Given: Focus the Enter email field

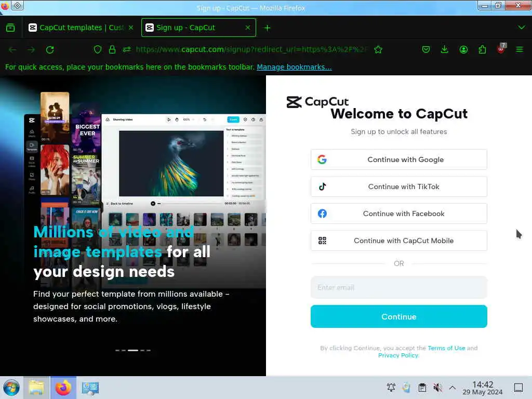Looking at the screenshot, I should pos(398,287).
